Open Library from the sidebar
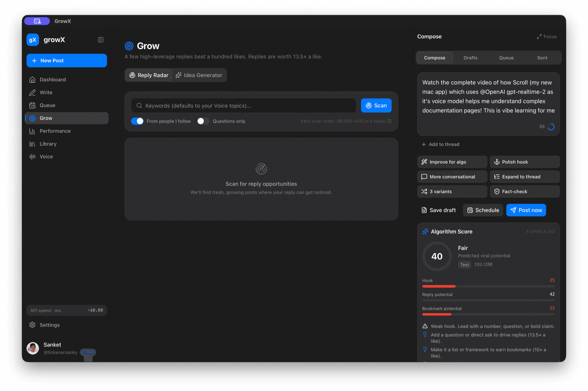This screenshot has height=391, width=588. click(x=67, y=144)
